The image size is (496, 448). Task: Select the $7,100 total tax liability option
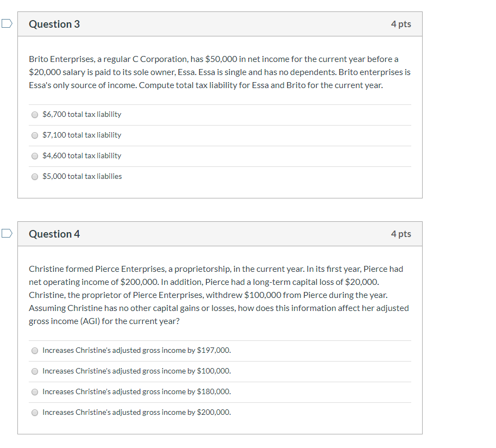pyautogui.click(x=34, y=135)
